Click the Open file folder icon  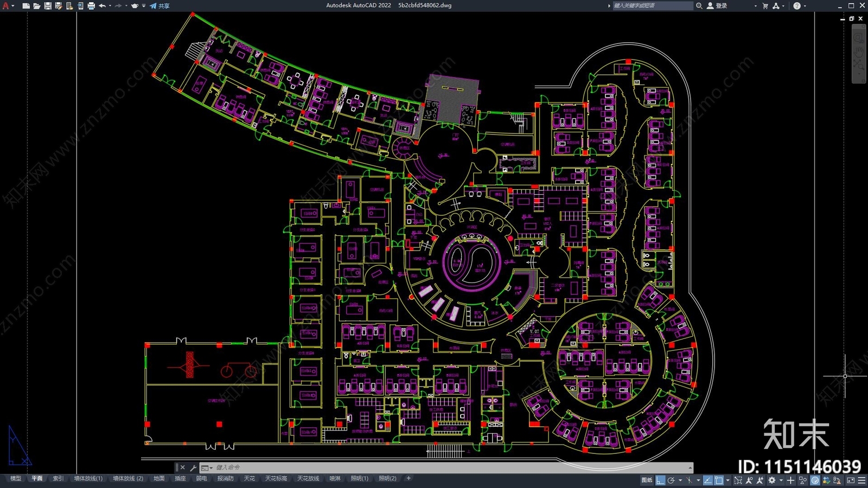point(36,5)
